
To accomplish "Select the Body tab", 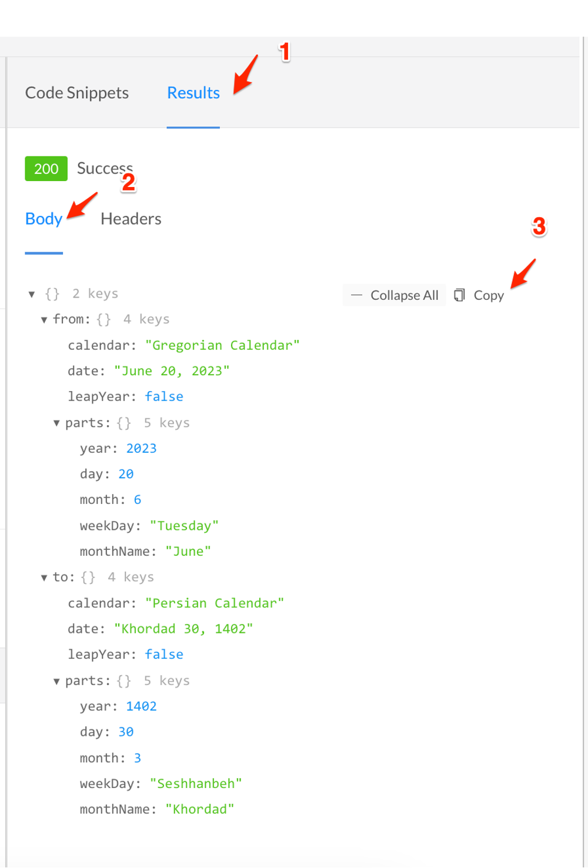I will [44, 219].
